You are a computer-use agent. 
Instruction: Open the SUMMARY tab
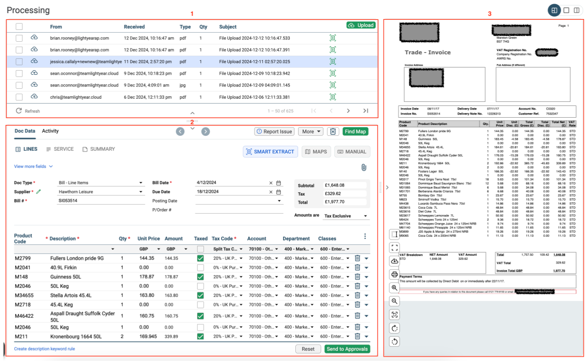click(98, 149)
